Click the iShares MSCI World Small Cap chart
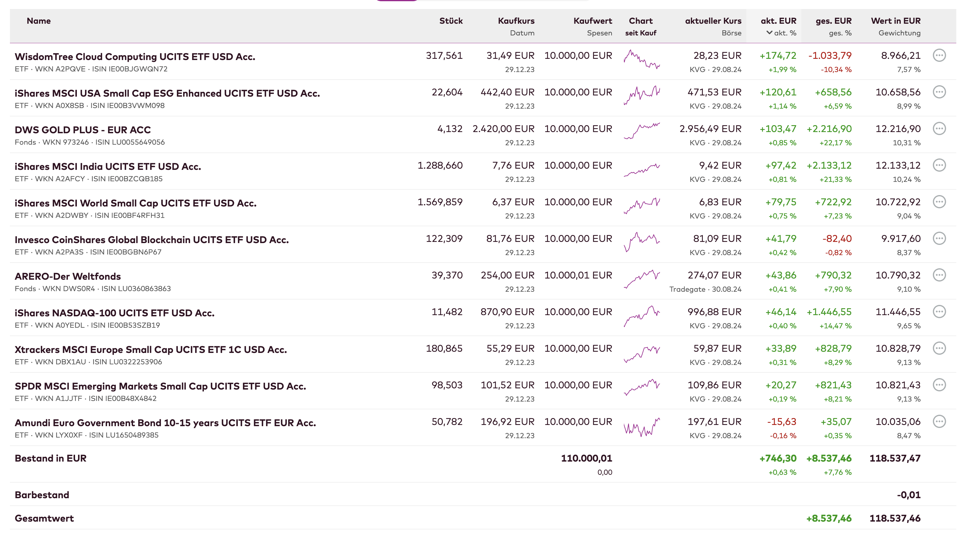980x545 pixels. (x=642, y=205)
